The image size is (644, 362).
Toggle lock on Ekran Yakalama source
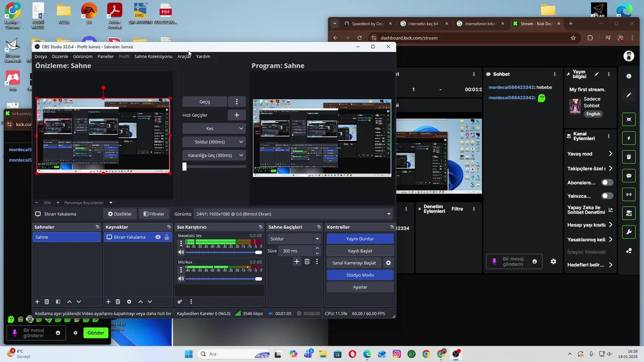tap(166, 237)
